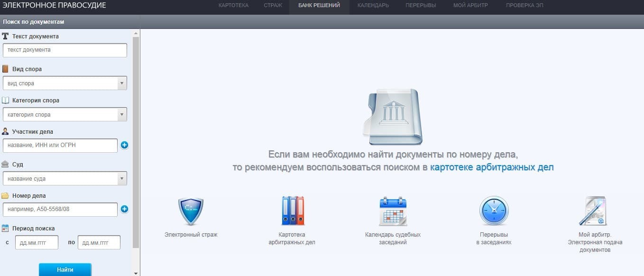Focus the Номер дела input field
Image resolution: width=644 pixels, height=276 pixels.
(60, 209)
